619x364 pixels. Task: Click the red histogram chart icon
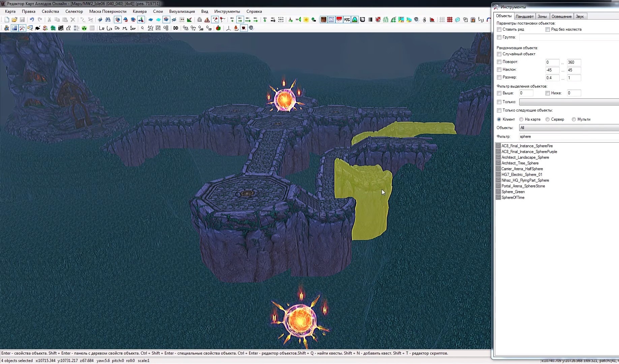432,20
